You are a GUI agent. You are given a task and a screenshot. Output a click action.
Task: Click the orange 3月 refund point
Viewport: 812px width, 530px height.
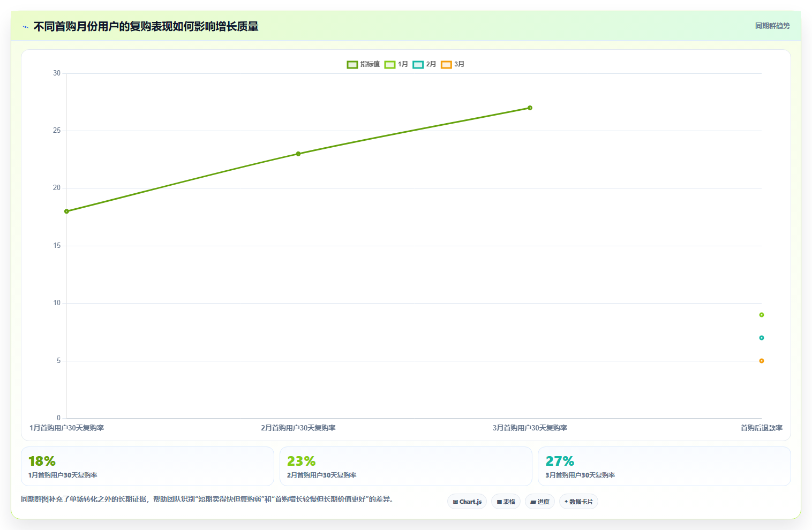point(761,361)
